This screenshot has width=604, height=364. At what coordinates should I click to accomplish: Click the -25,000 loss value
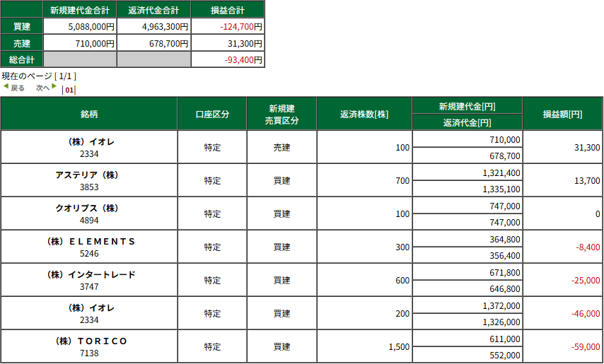pos(586,281)
